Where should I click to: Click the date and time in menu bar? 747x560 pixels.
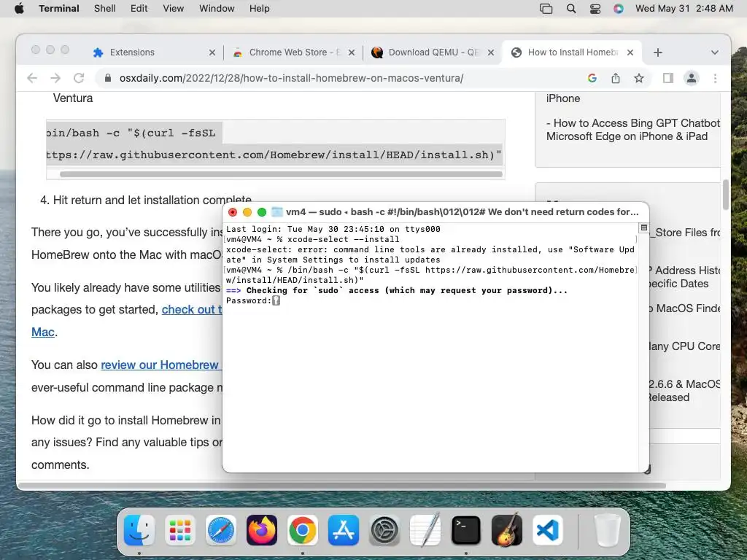click(684, 9)
